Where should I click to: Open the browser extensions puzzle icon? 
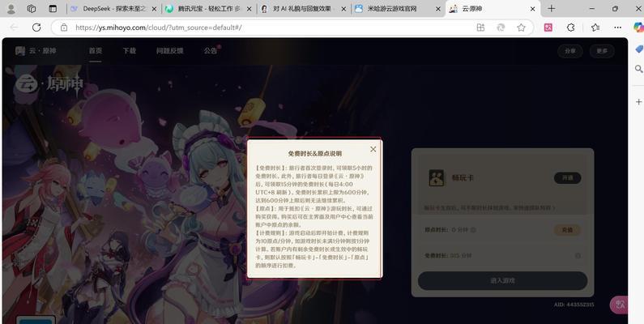(570, 28)
